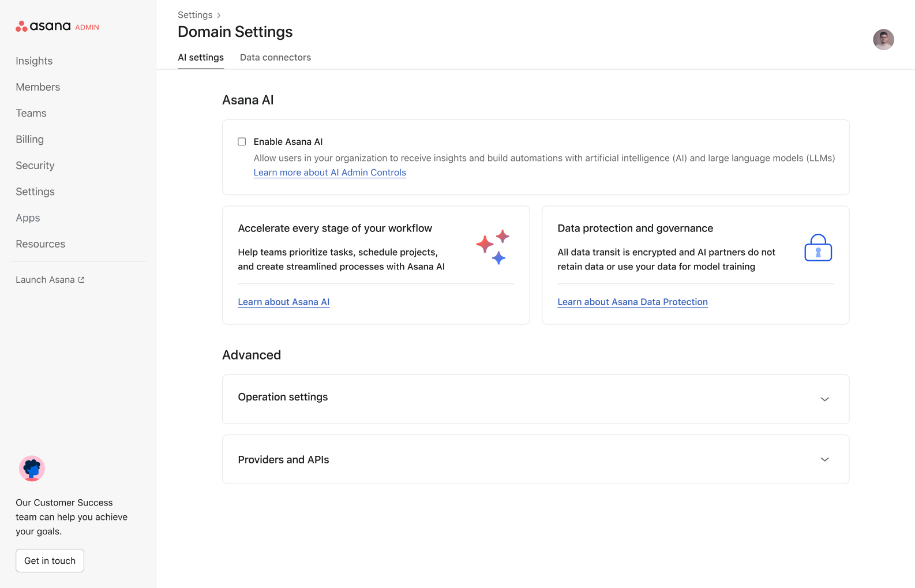Click the Settings breadcrumb at top
915x588 pixels.
(x=195, y=15)
